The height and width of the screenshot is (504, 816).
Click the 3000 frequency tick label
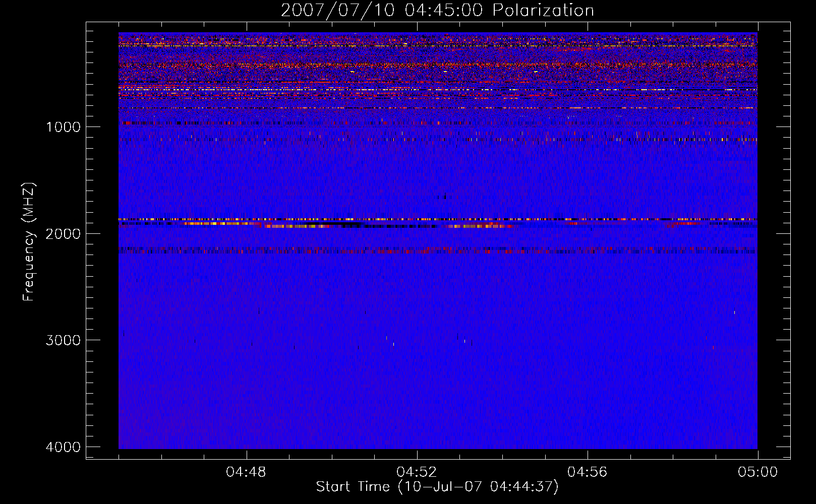tap(63, 340)
